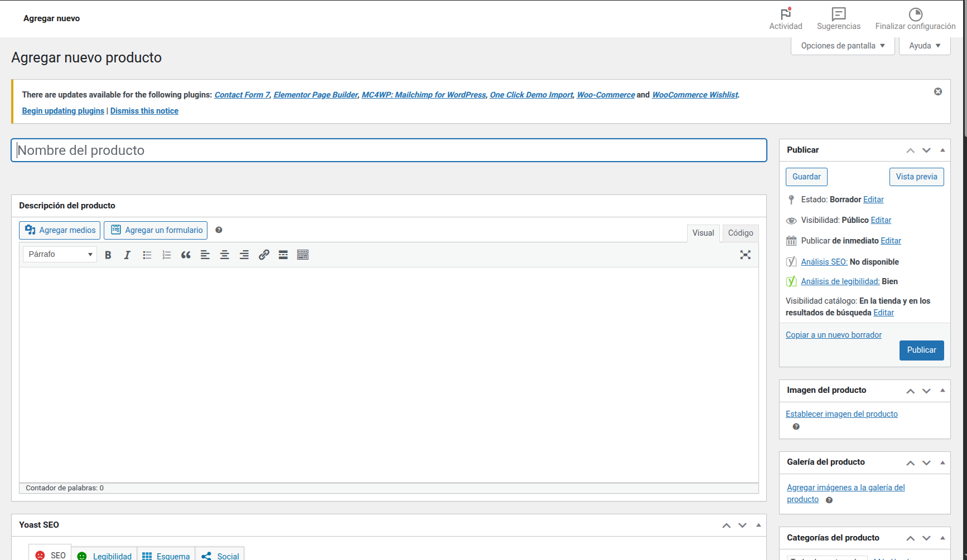Switch to the Código editor tab
Screen dimensions: 967x560
741,233
